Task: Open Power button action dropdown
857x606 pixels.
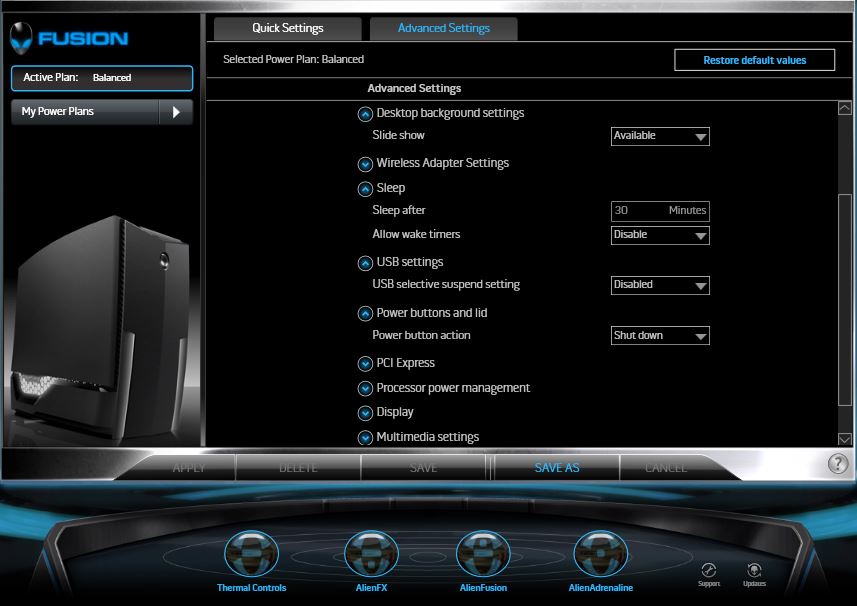Action: [660, 336]
